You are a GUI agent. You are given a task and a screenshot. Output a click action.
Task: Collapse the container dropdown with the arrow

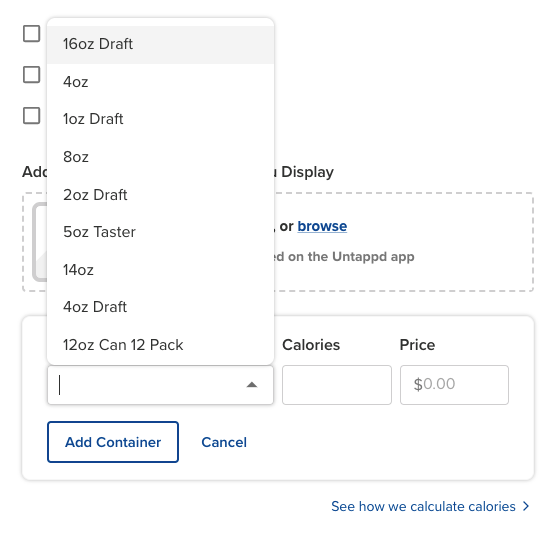pos(252,385)
